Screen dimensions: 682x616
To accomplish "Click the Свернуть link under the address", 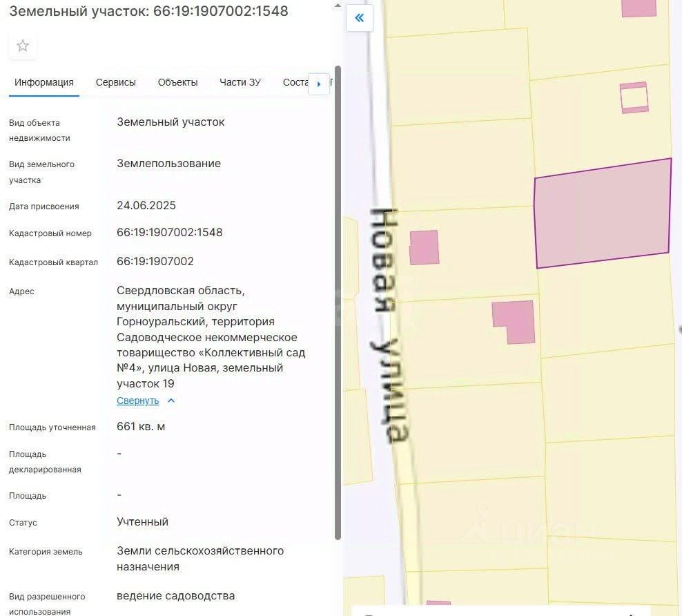I will coord(137,401).
